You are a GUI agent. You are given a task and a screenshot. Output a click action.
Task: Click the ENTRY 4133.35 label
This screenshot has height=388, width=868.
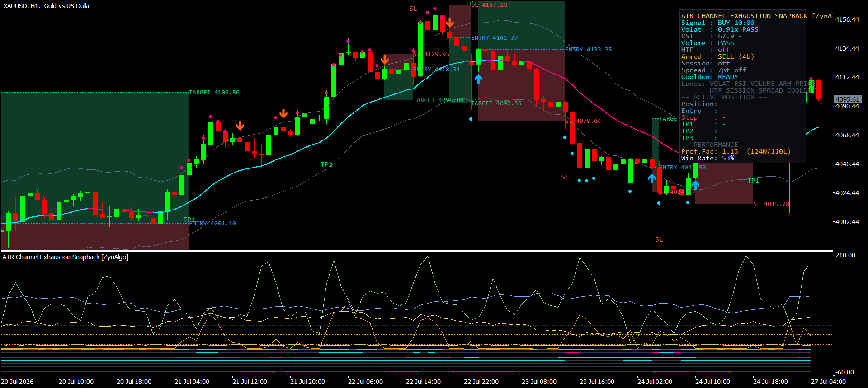point(589,50)
